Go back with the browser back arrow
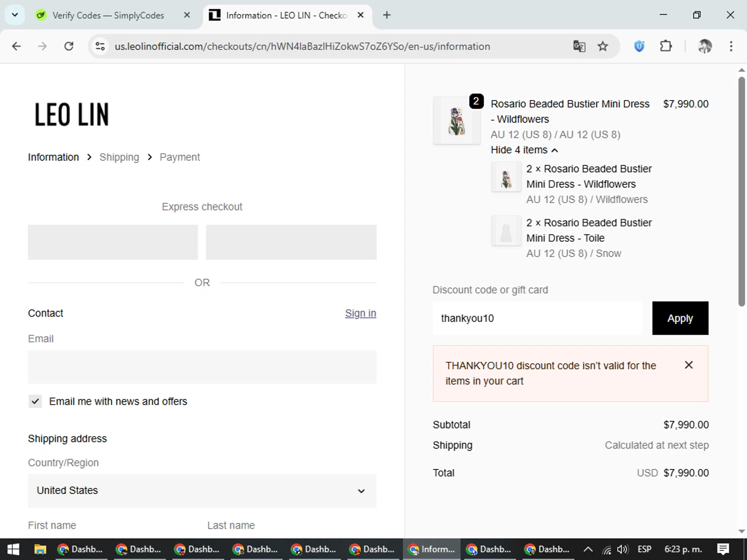 (x=16, y=46)
